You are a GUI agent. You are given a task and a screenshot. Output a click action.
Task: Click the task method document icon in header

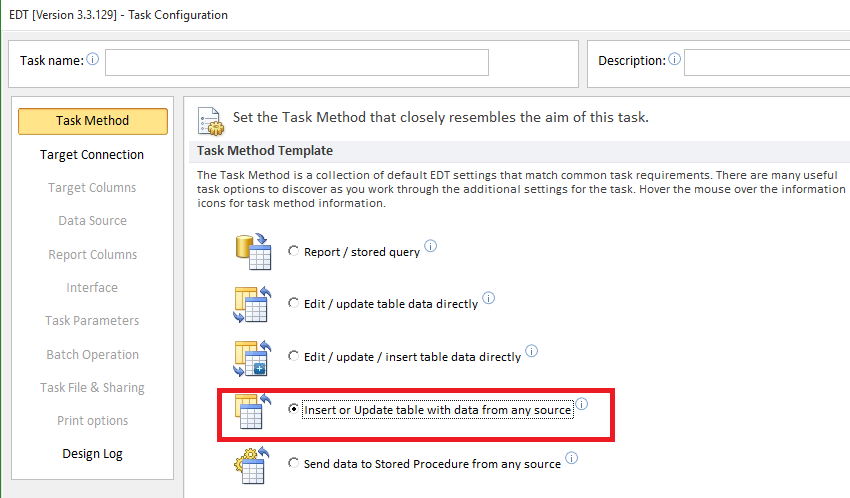211,120
